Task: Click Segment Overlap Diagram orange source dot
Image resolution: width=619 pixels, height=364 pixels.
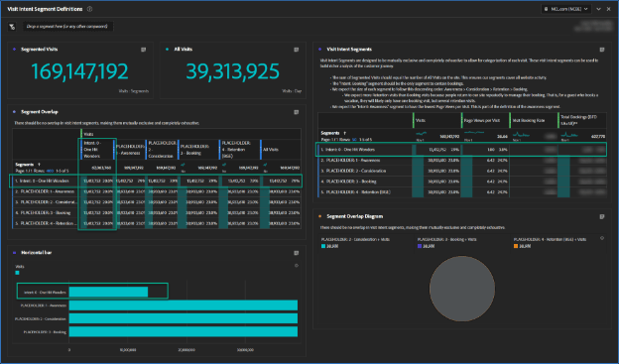Action: point(320,216)
